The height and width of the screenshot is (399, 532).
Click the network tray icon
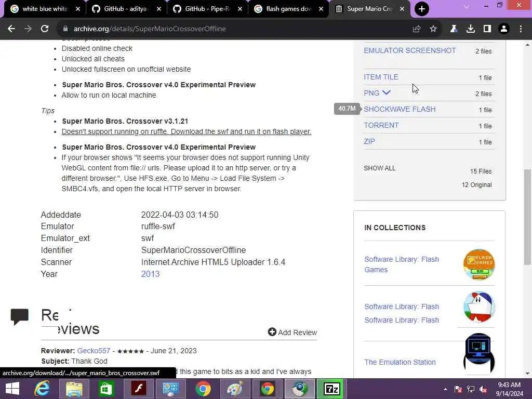[x=471, y=389]
